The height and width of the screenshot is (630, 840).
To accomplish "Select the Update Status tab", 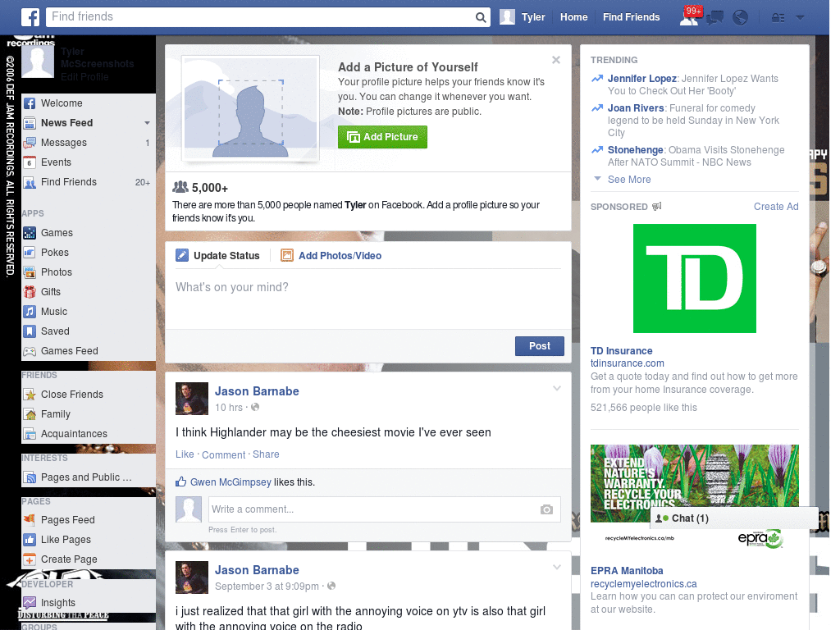I will [218, 256].
